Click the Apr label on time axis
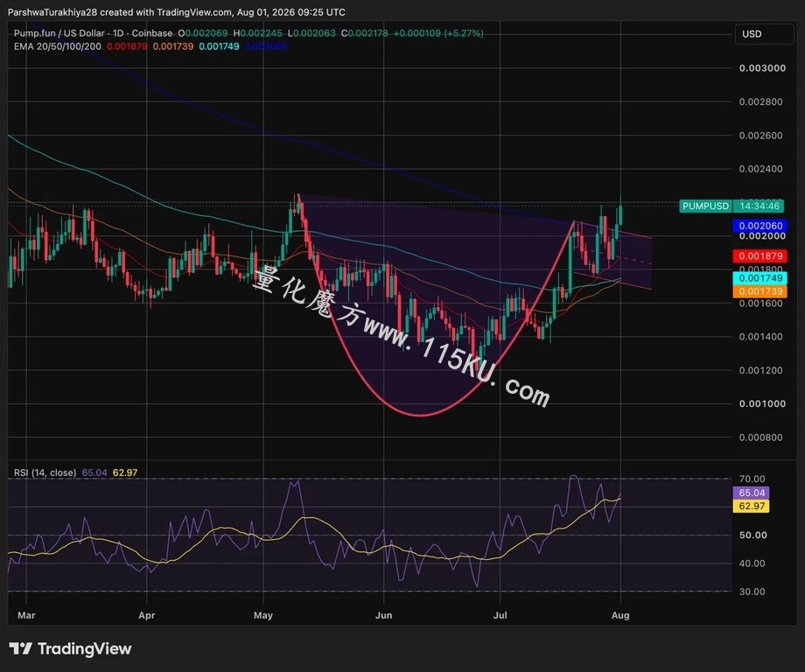Screen dimensions: 805x672 (x=147, y=615)
